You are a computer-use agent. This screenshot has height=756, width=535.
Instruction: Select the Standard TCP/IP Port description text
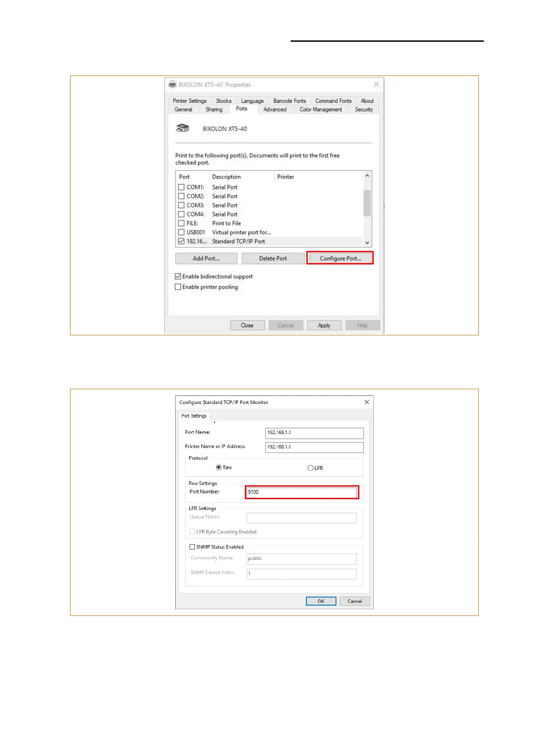pyautogui.click(x=239, y=241)
